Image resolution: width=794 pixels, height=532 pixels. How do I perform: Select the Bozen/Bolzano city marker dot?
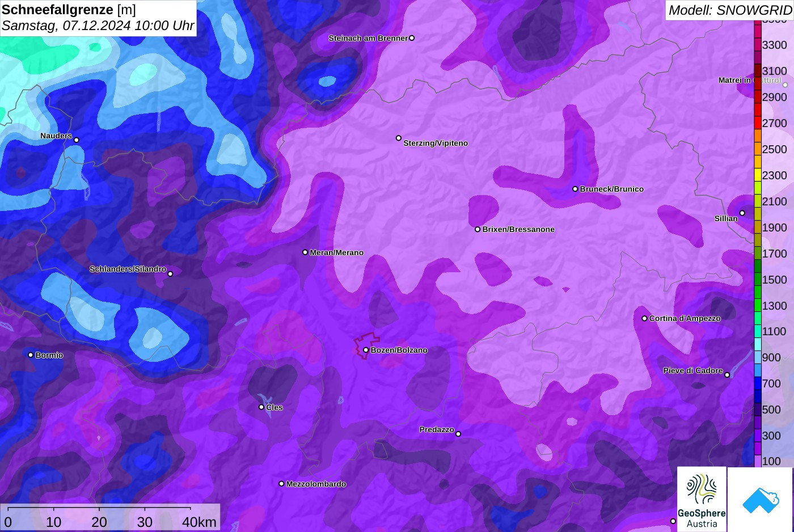tap(366, 350)
